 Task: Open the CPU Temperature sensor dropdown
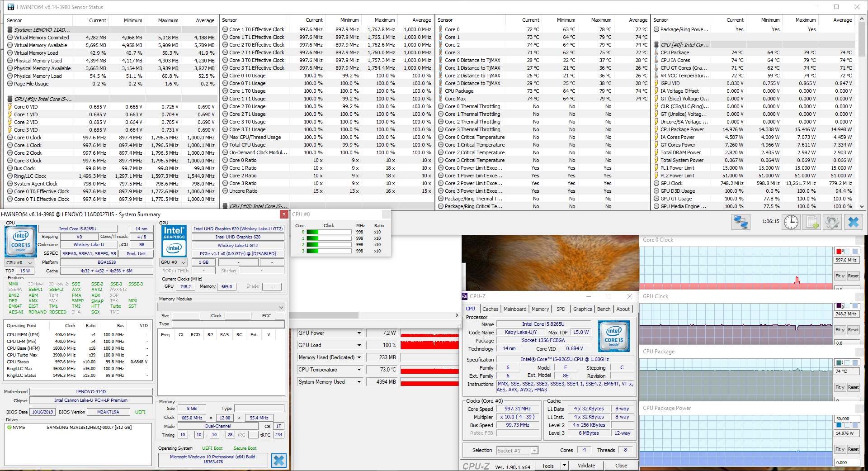point(359,370)
